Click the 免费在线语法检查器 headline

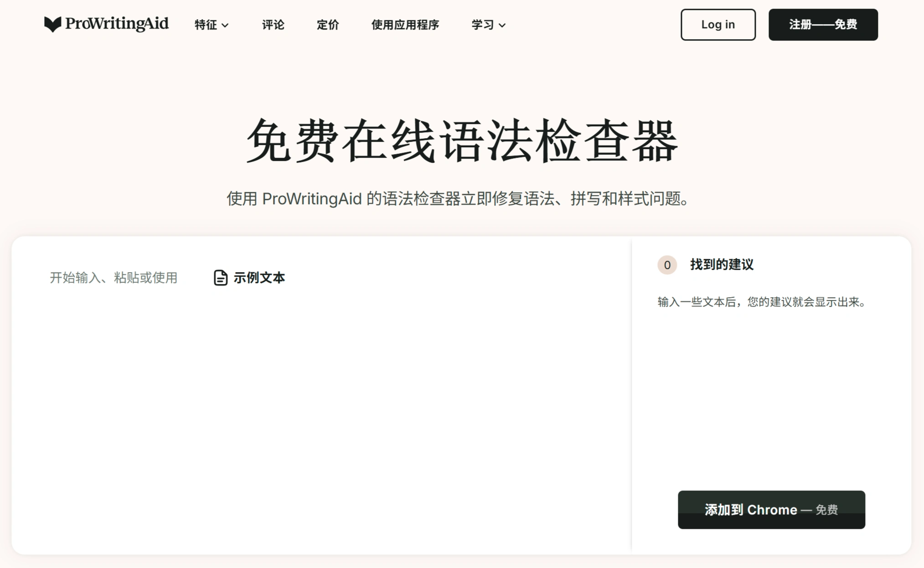[x=462, y=140]
